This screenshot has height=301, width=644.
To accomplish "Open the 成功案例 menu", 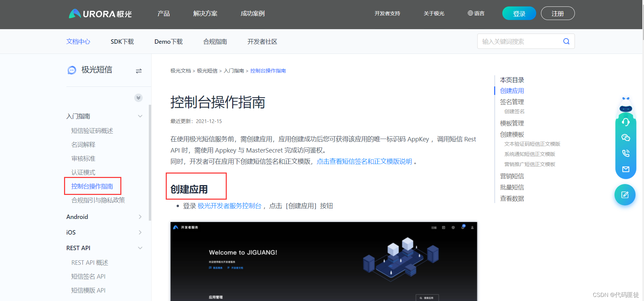I will (x=253, y=14).
